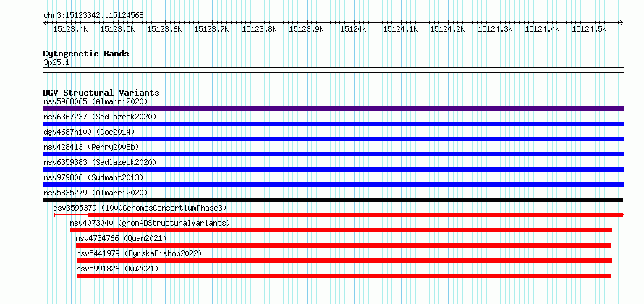Select the nsv428413 (Perry2008b) label
Screen dimensions: 644x304
pyautogui.click(x=92, y=147)
